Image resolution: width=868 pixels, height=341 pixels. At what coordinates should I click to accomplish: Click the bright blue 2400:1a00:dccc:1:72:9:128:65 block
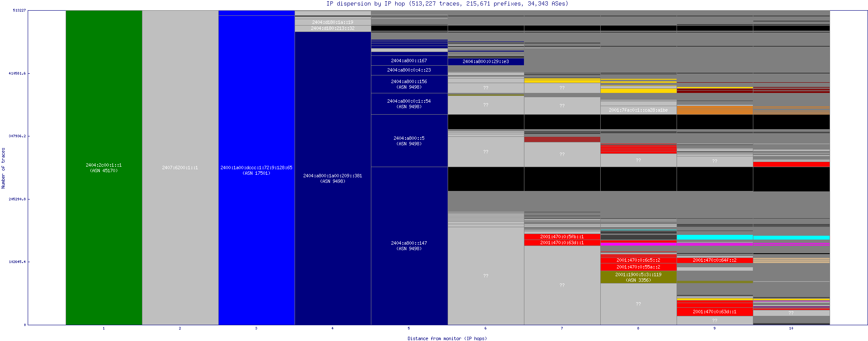tap(256, 170)
